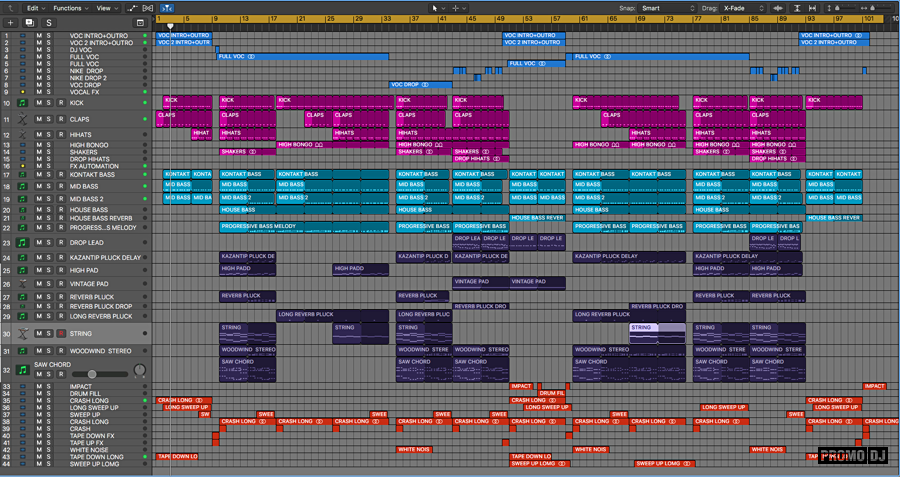
Task: Toggle the global Solo S button
Action: [48, 21]
